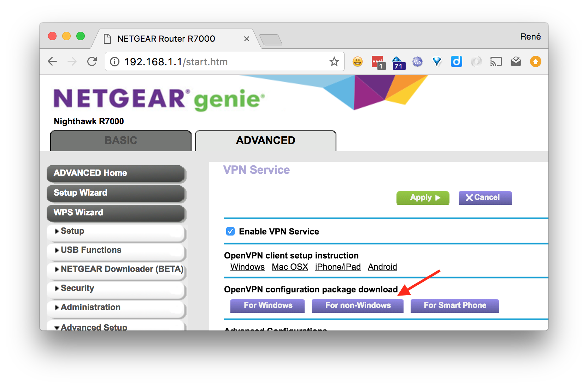Open Mac OSX setup instruction link
Image resolution: width=588 pixels, height=387 pixels.
click(x=290, y=267)
